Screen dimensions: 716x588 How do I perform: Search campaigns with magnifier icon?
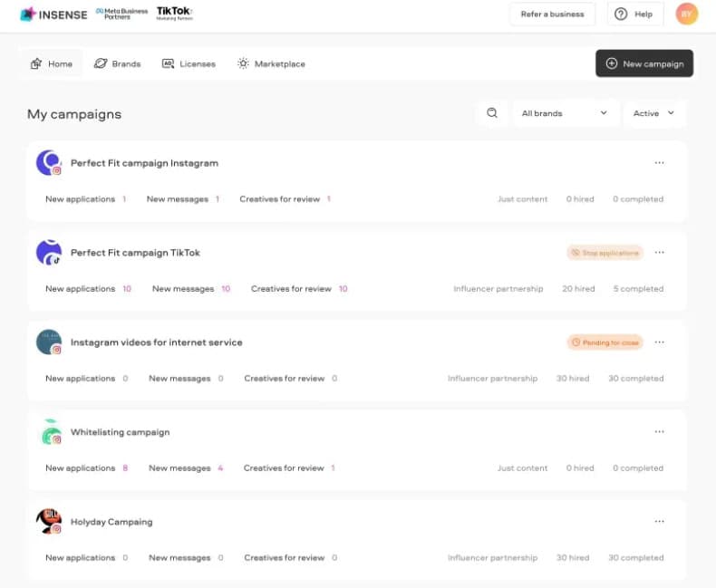(x=492, y=112)
